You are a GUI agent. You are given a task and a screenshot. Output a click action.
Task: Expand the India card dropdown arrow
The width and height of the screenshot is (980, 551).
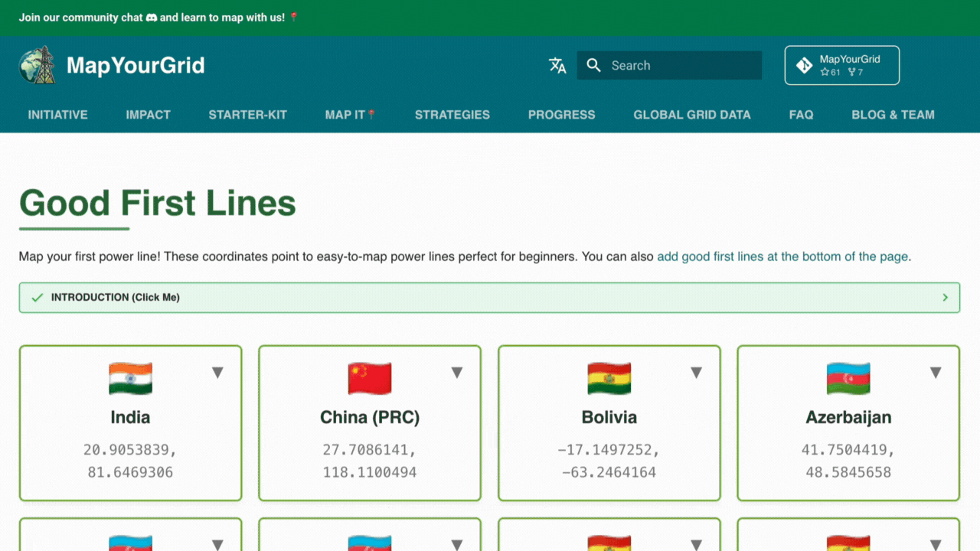[x=217, y=373]
